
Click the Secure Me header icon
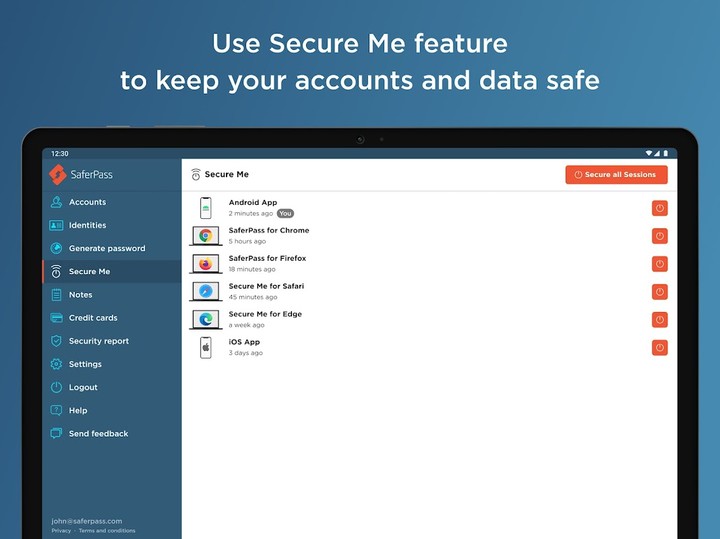click(196, 174)
